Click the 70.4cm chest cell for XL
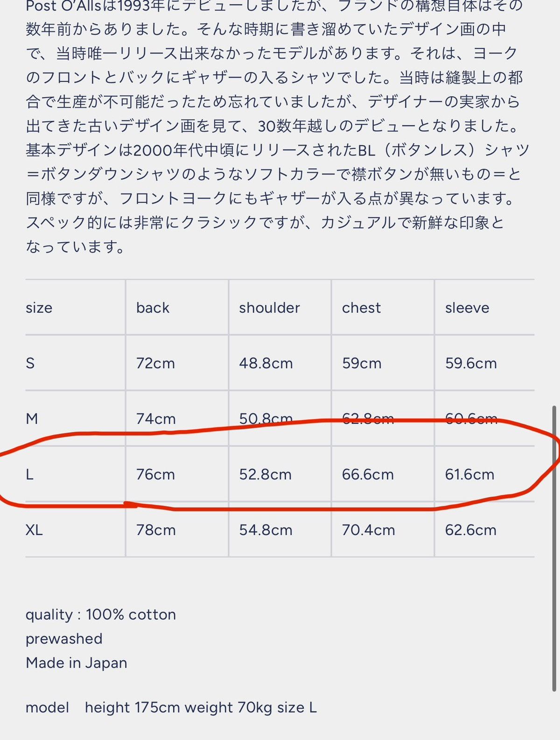Image resolution: width=560 pixels, height=740 pixels. tap(368, 530)
